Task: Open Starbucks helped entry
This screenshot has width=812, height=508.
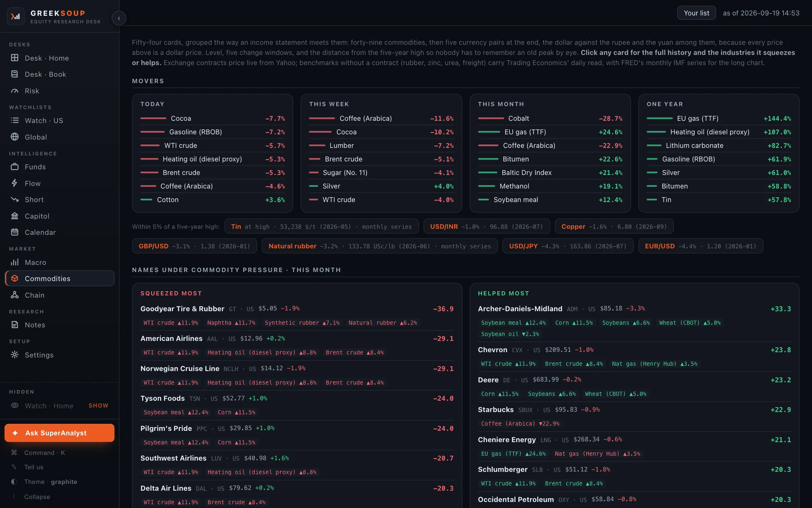Action: [x=635, y=417]
